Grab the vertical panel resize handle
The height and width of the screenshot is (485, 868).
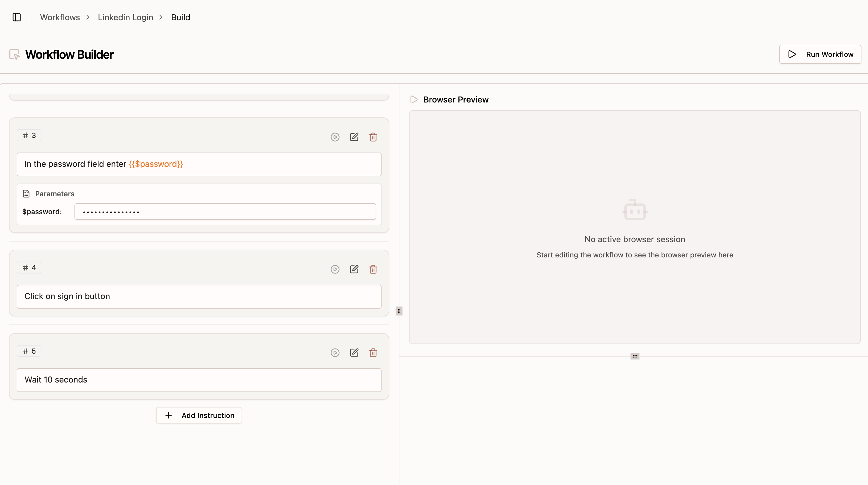[399, 311]
